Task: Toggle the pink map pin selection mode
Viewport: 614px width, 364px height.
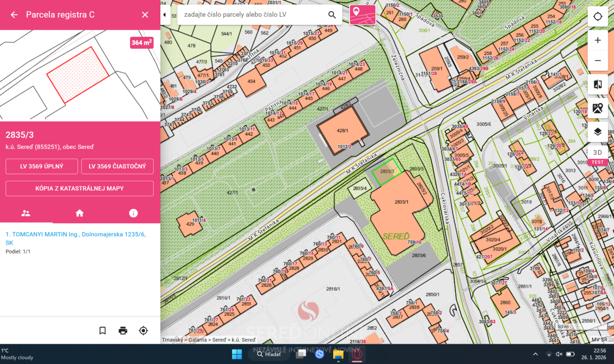Action: pos(362,15)
